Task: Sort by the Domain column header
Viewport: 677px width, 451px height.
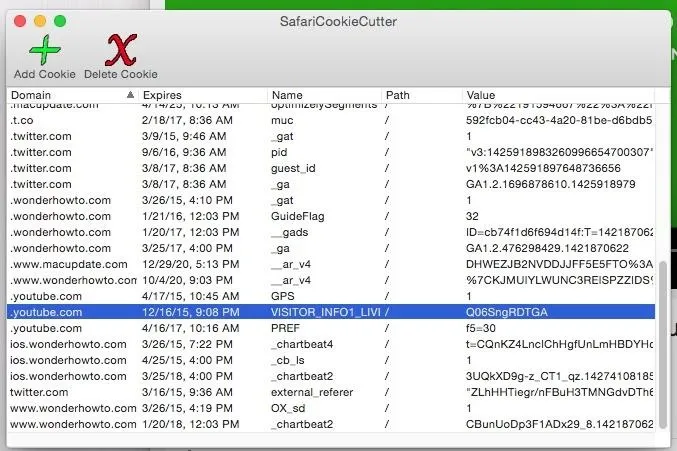Action: [73, 95]
